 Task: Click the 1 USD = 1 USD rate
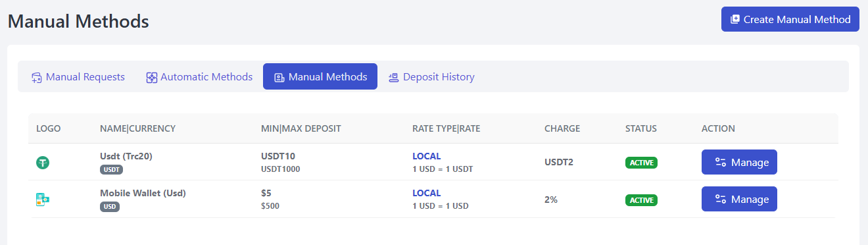[441, 206]
